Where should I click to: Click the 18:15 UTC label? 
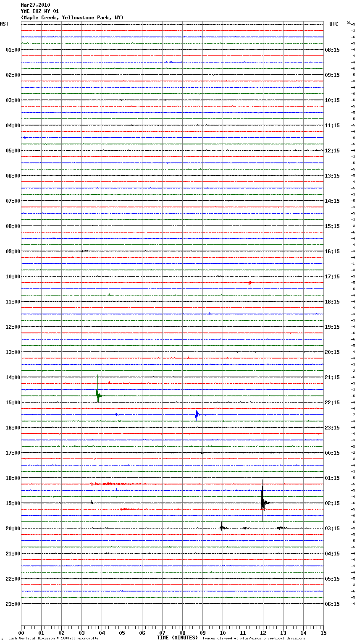[x=332, y=302]
